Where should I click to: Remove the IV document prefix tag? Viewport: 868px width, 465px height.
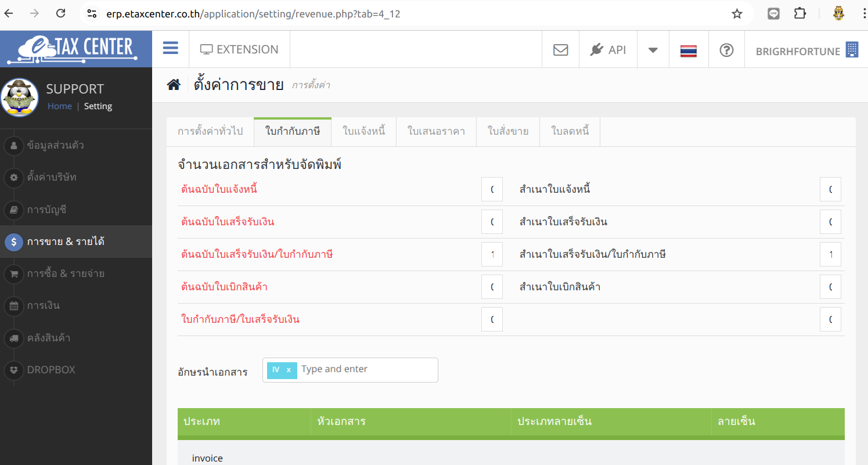pos(289,370)
